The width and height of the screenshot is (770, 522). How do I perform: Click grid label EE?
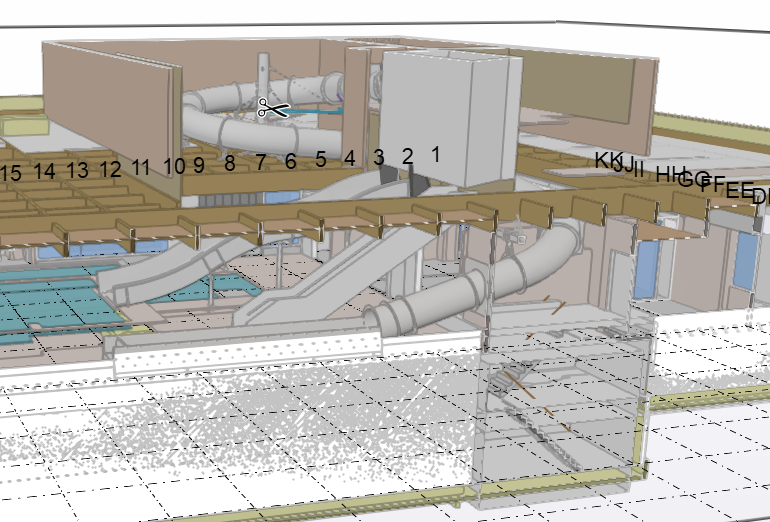pyautogui.click(x=738, y=190)
